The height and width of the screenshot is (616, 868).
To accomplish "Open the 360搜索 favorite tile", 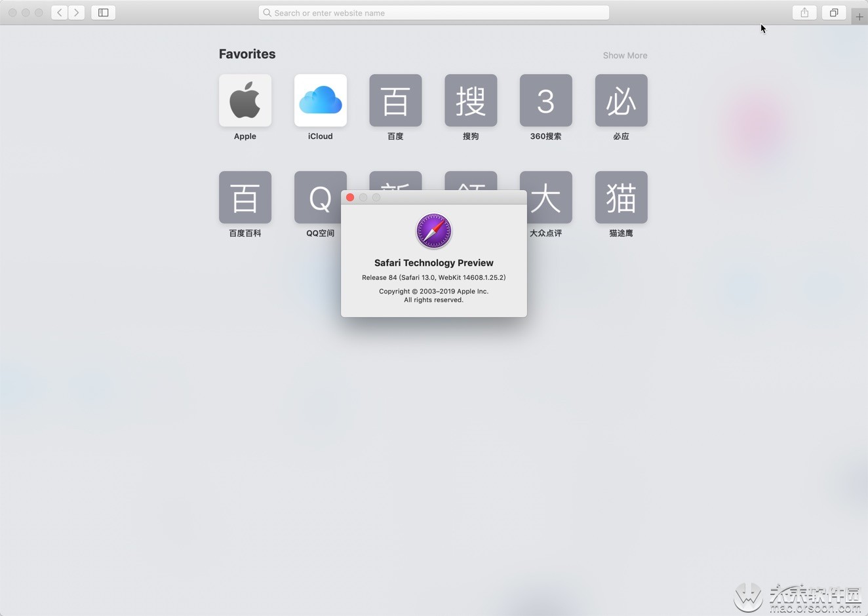I will coord(546,100).
